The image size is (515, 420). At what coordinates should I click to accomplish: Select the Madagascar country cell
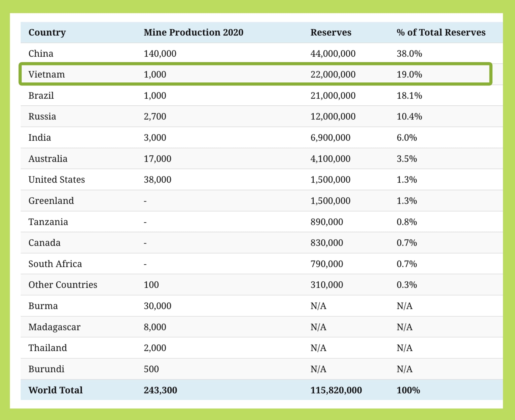54,327
